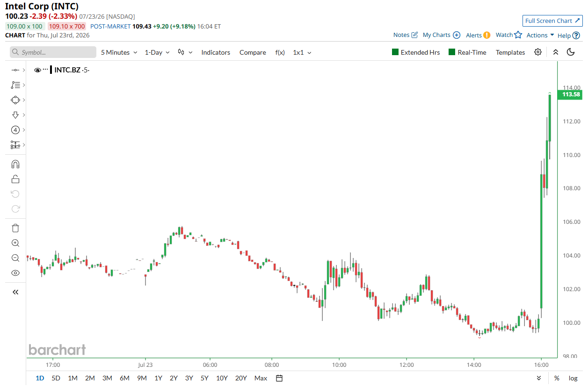Select the 2Y time range
This screenshot has height=386, width=588.
tap(174, 378)
